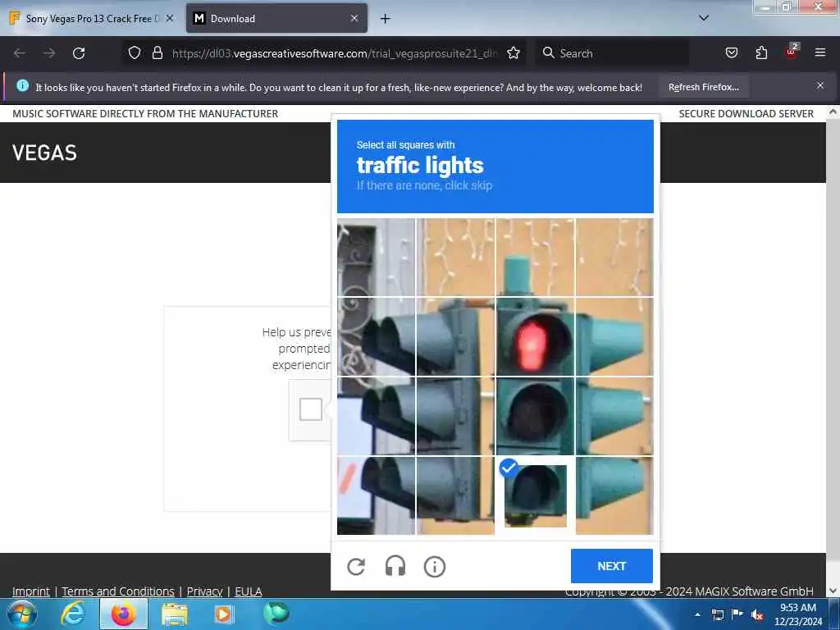
Task: Get a new captcha challenge
Action: pyautogui.click(x=356, y=566)
